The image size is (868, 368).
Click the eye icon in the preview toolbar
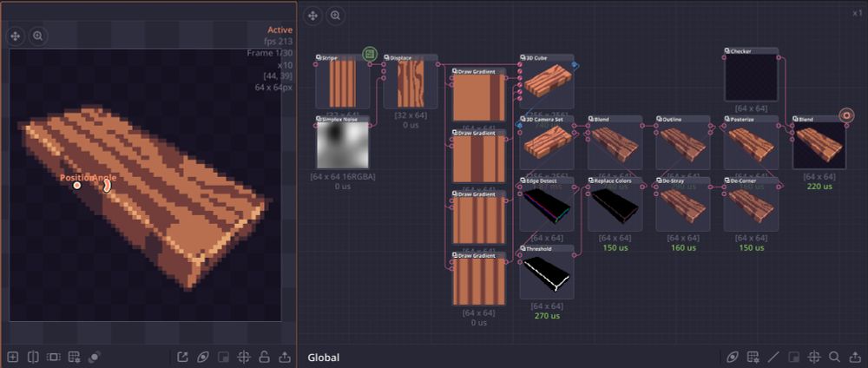[203, 357]
